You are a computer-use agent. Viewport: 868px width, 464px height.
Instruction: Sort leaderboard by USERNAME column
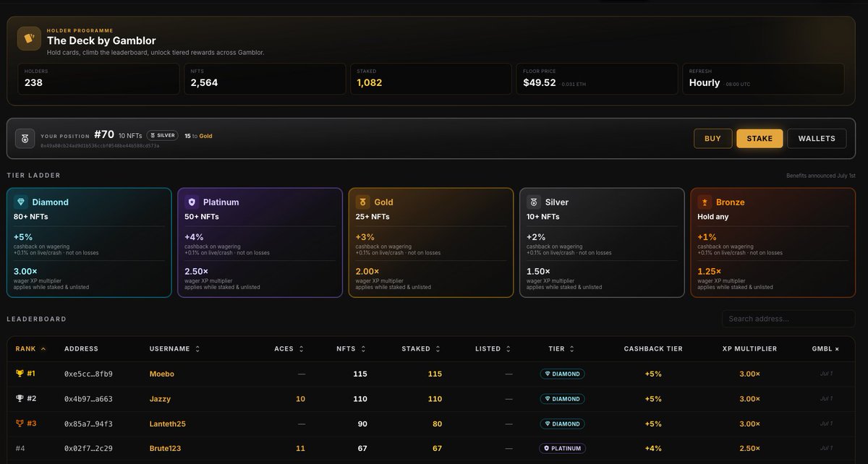174,348
